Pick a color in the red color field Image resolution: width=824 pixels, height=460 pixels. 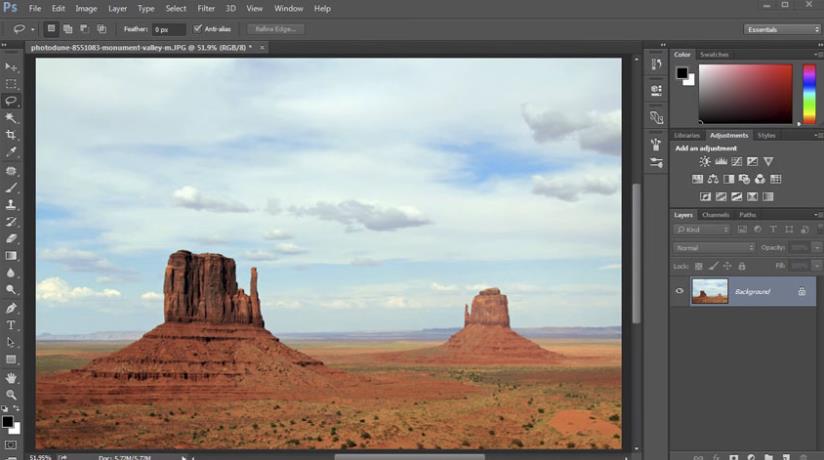(745, 94)
